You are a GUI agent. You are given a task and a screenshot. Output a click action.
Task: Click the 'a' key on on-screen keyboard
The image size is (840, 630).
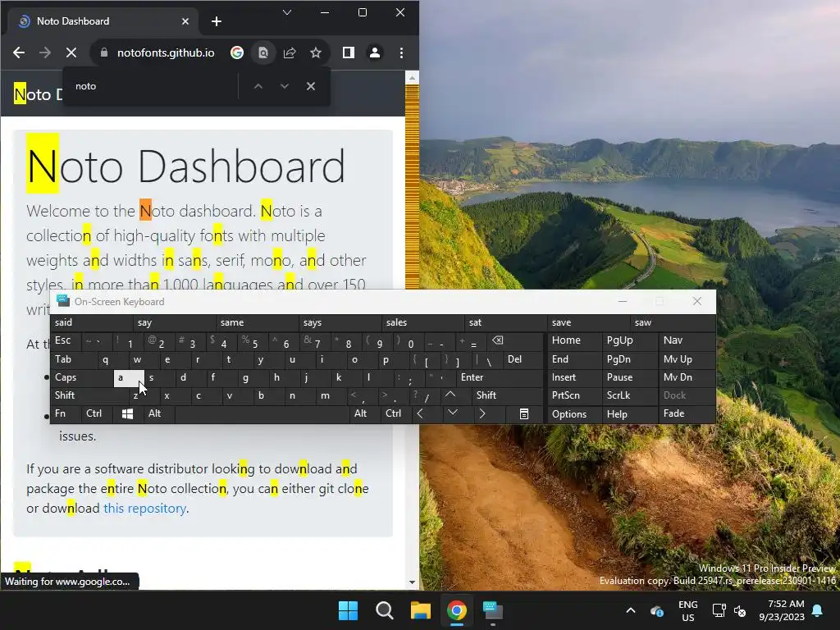point(129,377)
